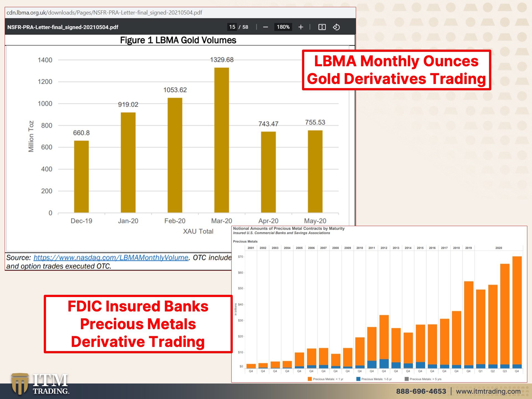Click the 2020 year header in FDIC chart
This screenshot has width=532, height=399.
coord(498,248)
